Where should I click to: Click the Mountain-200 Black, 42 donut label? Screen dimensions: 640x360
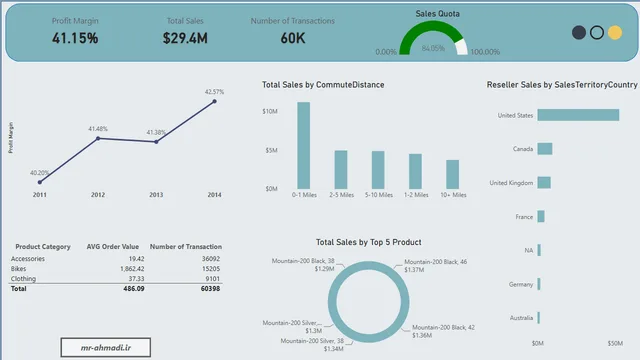[443, 331]
